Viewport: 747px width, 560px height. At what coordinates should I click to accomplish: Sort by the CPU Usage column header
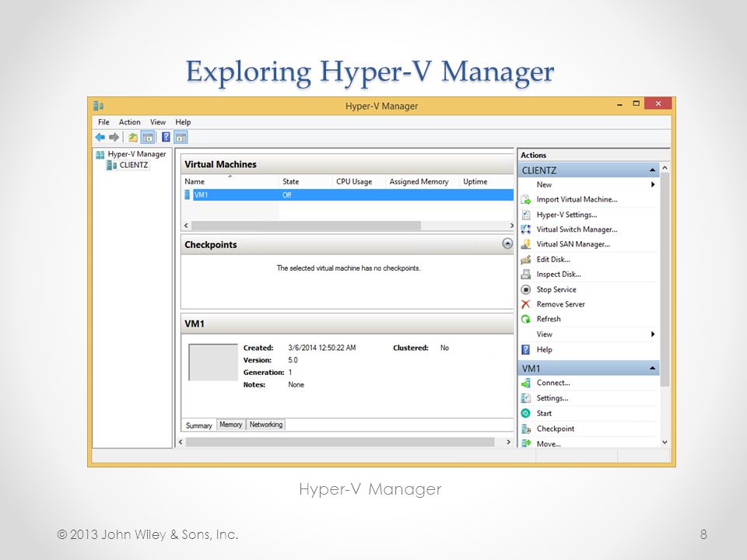(359, 181)
